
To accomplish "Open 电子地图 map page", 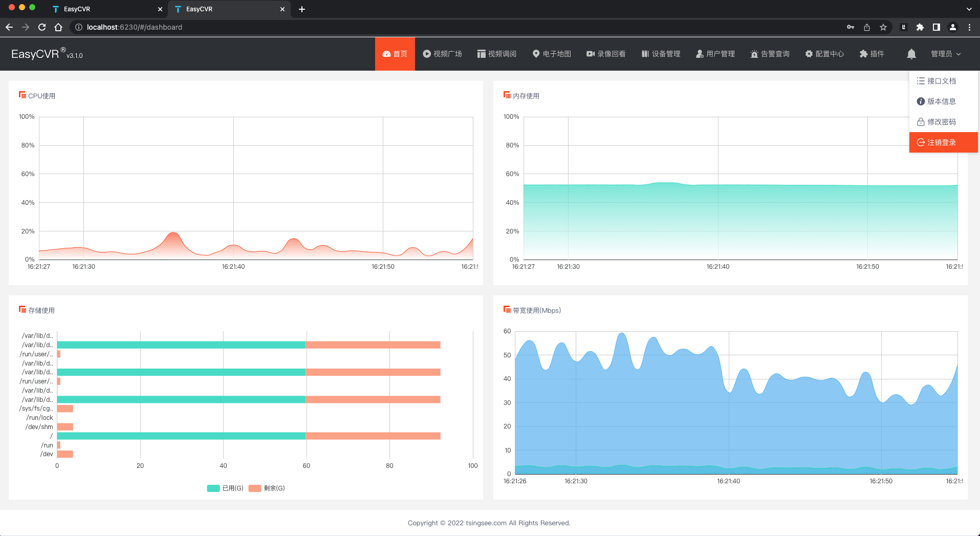I will click(x=552, y=54).
